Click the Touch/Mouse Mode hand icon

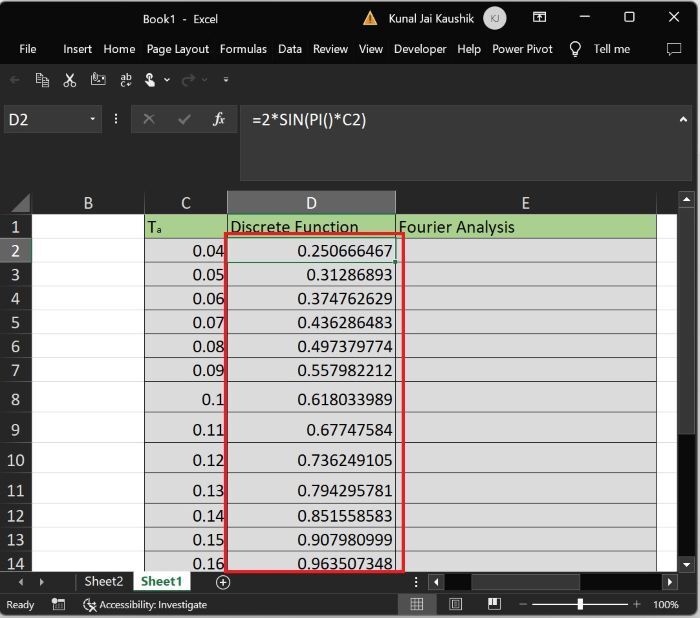coord(150,80)
